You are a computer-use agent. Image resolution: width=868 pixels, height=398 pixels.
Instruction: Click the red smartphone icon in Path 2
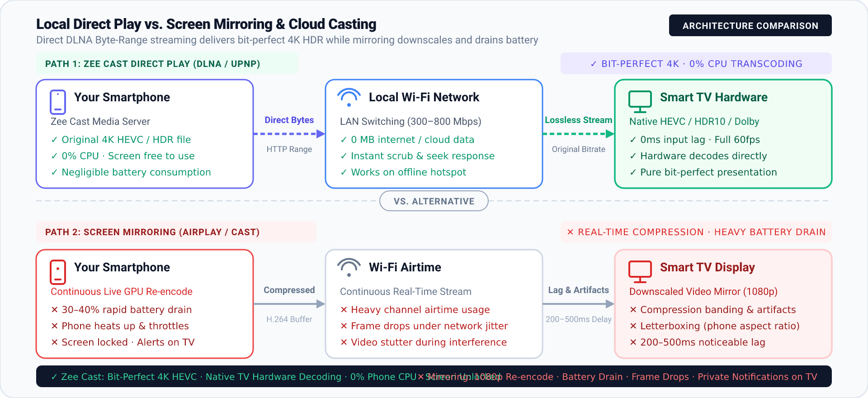pyautogui.click(x=58, y=272)
